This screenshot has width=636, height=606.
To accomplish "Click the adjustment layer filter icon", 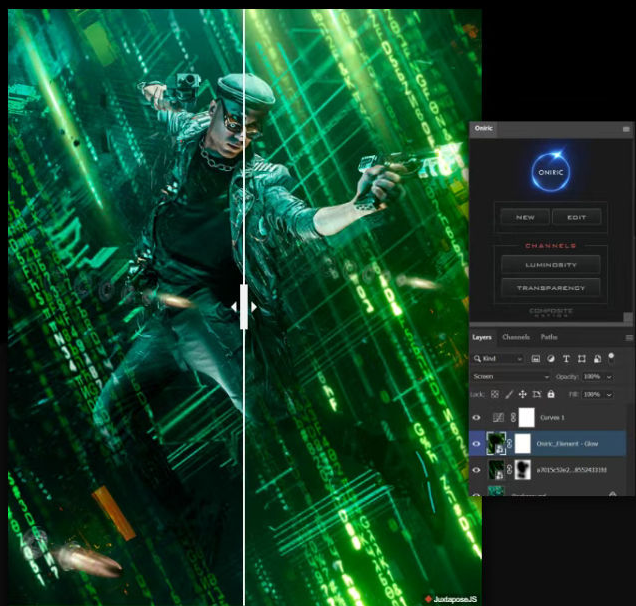I will click(551, 358).
